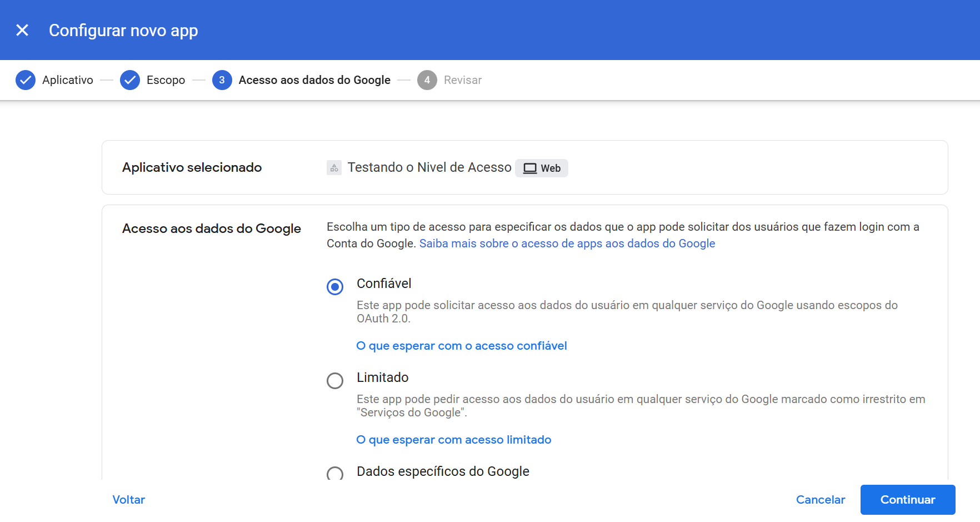The image size is (980, 522).
Task: Select the Limitado access option
Action: click(335, 381)
